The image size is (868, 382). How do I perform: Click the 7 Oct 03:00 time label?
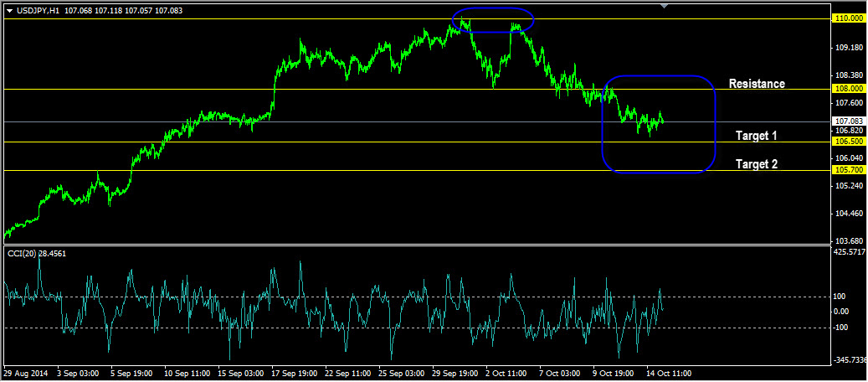coord(560,373)
